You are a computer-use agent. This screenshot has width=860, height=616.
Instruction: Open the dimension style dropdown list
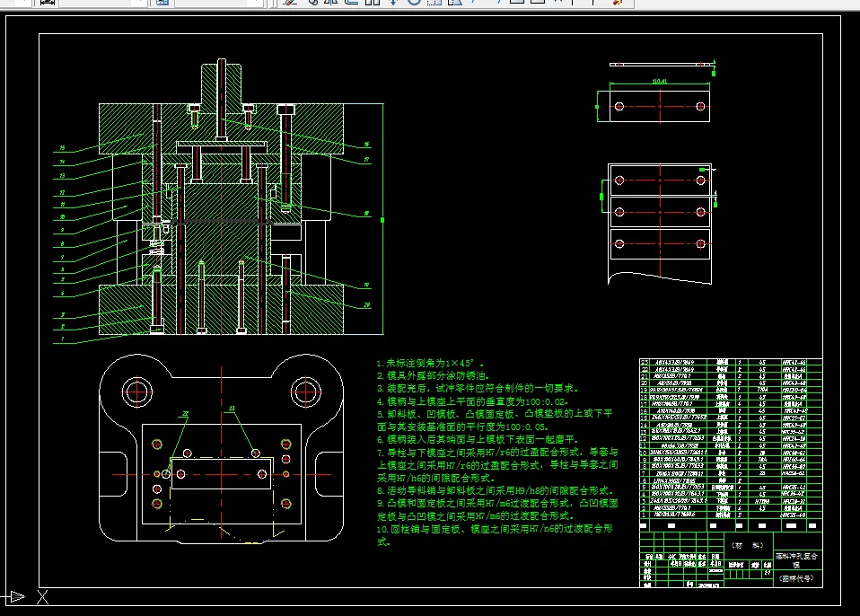[x=139, y=3]
